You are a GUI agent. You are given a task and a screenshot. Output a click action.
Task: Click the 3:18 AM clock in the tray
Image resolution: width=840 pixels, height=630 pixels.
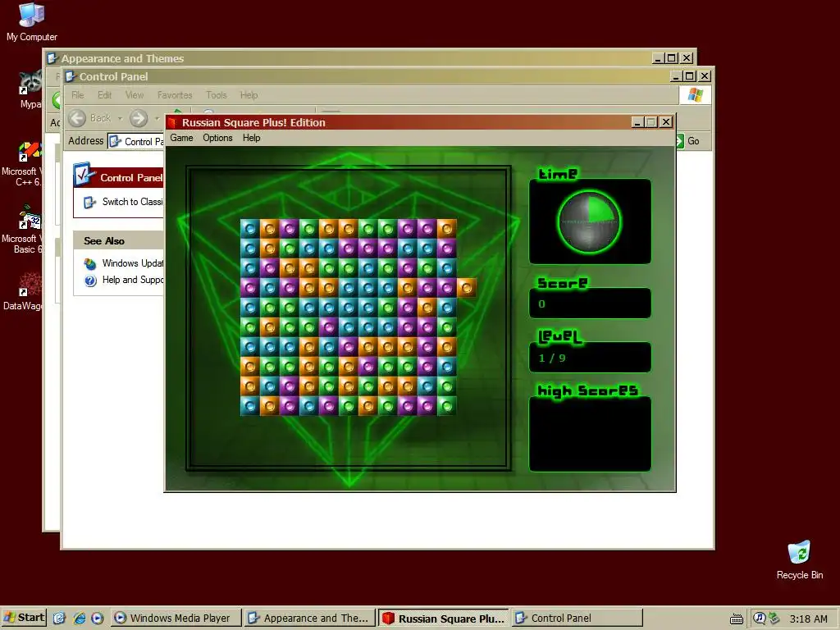pyautogui.click(x=808, y=619)
